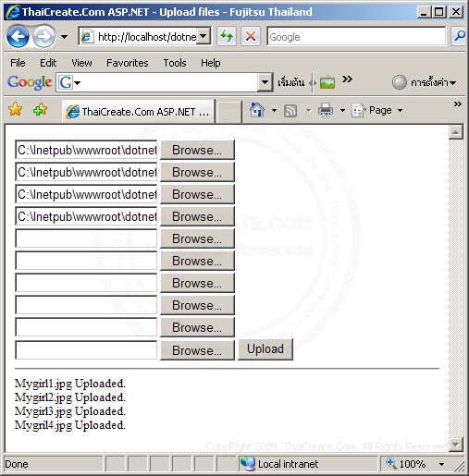
Task: Click the scrollbar down arrow
Action: pos(456,444)
